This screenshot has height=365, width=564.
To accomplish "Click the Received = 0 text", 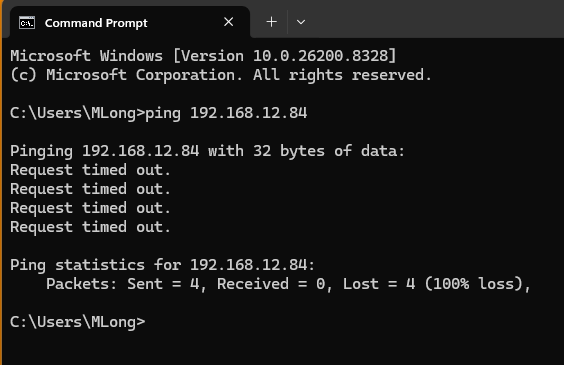I will (271, 284).
